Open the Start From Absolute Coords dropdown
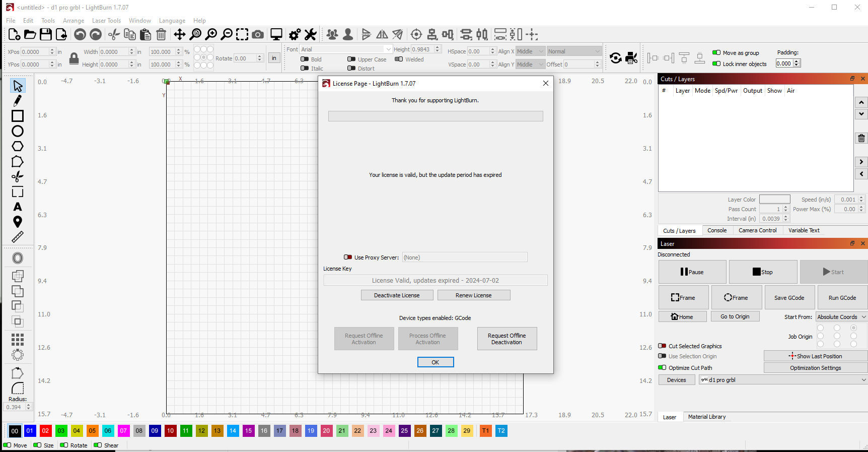868x452 pixels. (x=841, y=317)
